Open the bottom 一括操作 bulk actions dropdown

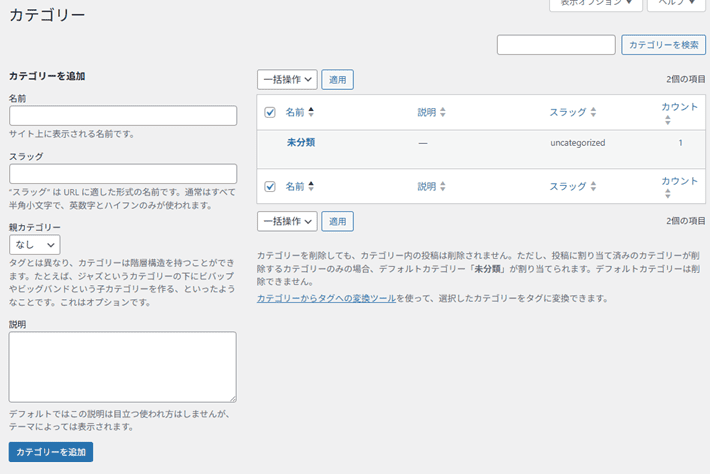click(x=287, y=221)
